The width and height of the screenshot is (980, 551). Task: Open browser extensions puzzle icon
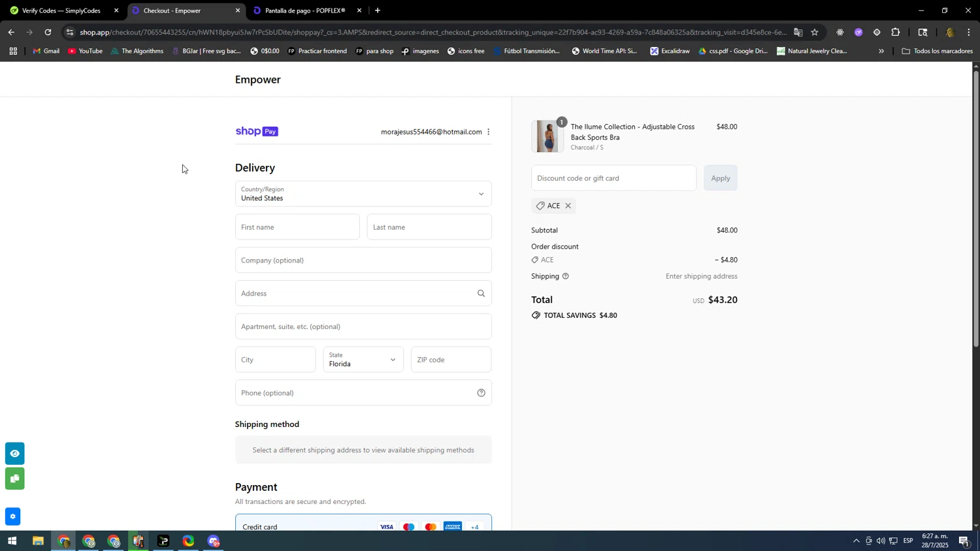(896, 32)
